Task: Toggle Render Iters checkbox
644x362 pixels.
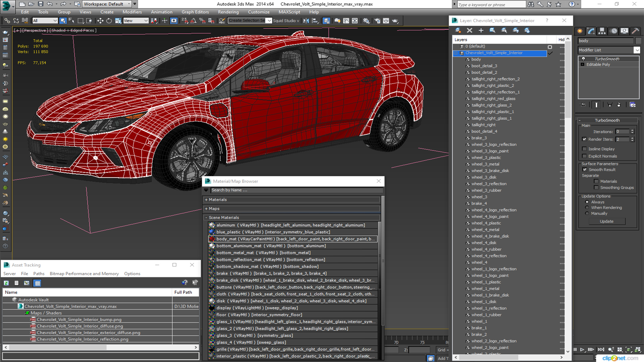Action: click(x=584, y=139)
